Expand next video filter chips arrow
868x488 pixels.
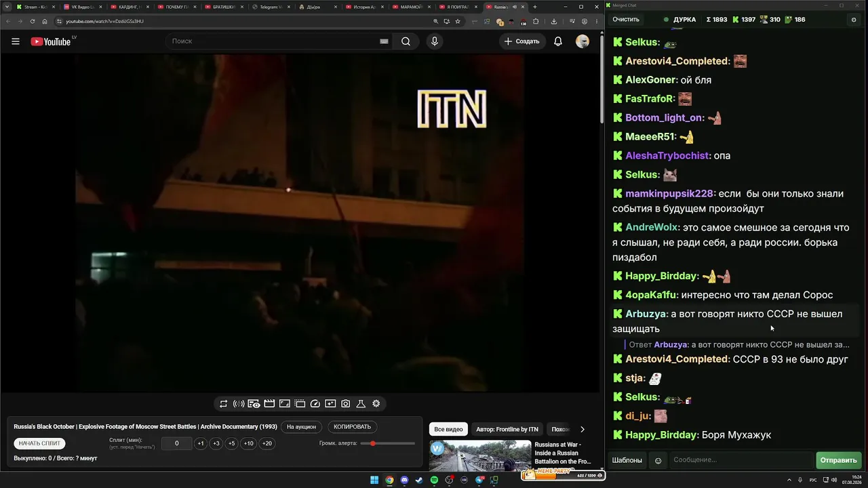[582, 429]
